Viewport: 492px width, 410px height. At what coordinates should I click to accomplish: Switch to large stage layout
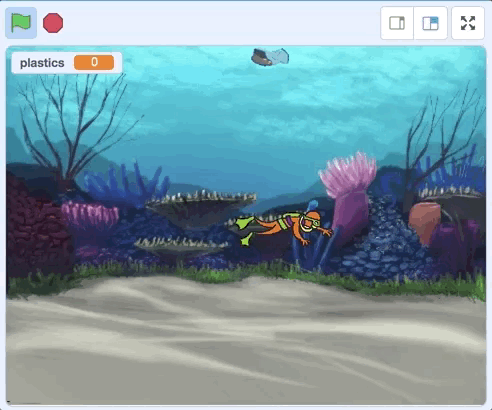[x=430, y=23]
